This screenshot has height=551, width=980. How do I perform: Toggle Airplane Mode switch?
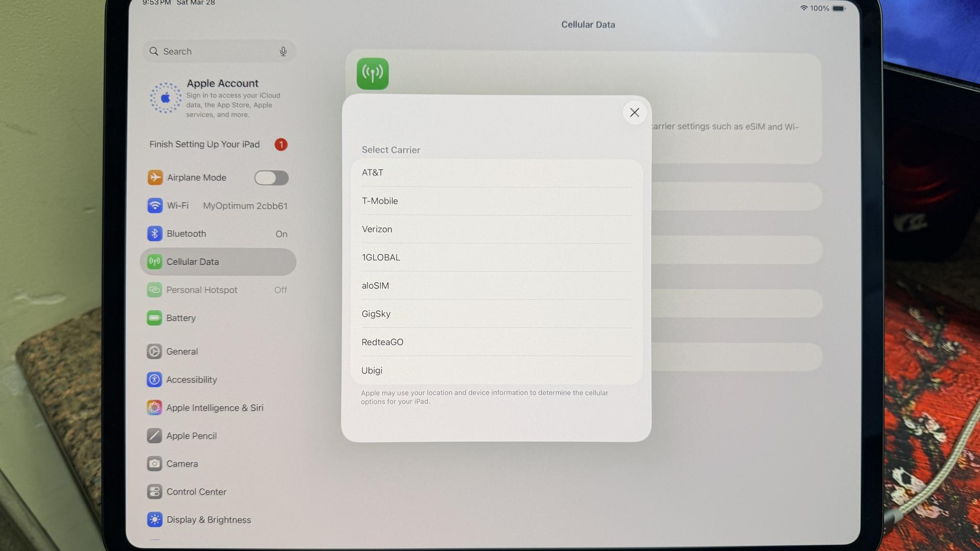(x=272, y=178)
